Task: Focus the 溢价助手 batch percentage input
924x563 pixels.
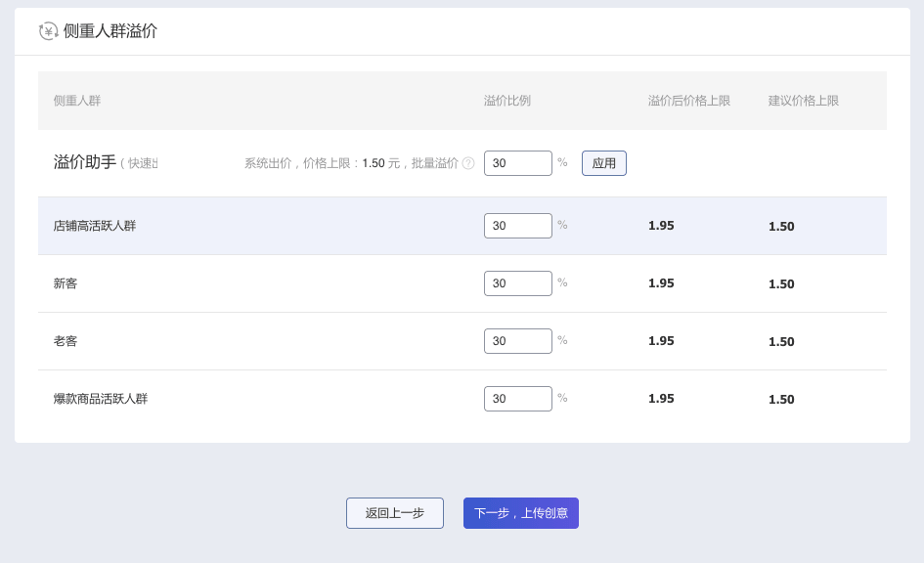Action: pos(517,163)
